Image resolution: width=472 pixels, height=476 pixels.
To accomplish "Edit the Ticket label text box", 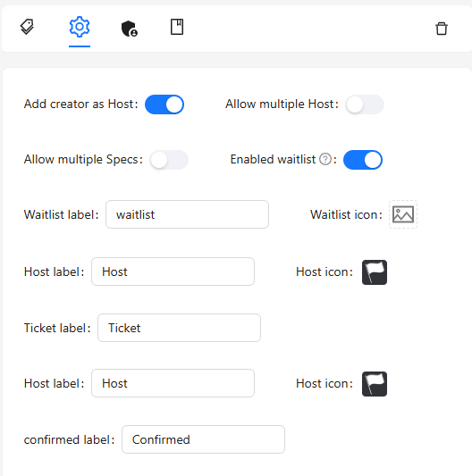I will point(179,328).
